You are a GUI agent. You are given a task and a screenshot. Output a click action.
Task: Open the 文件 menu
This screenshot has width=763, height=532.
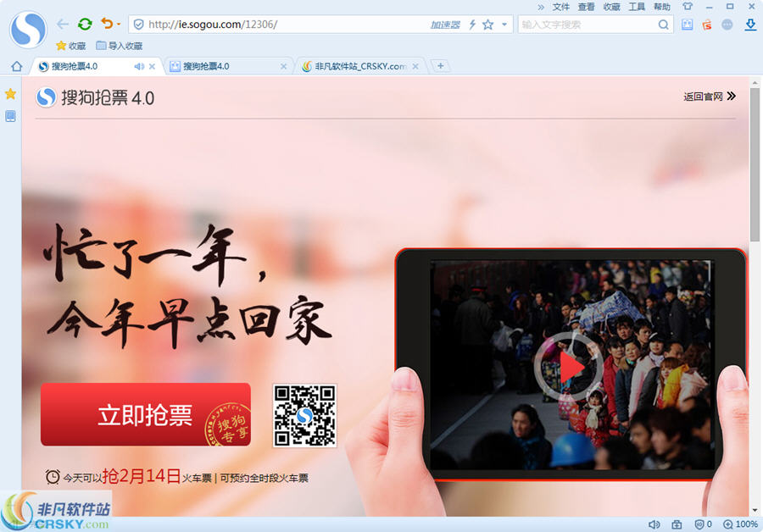560,7
